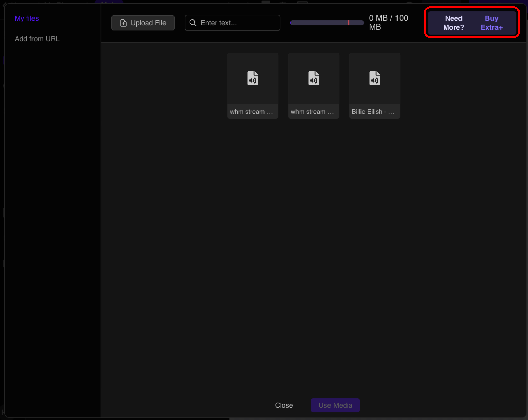Select the first whm stream audio file

[x=253, y=86]
